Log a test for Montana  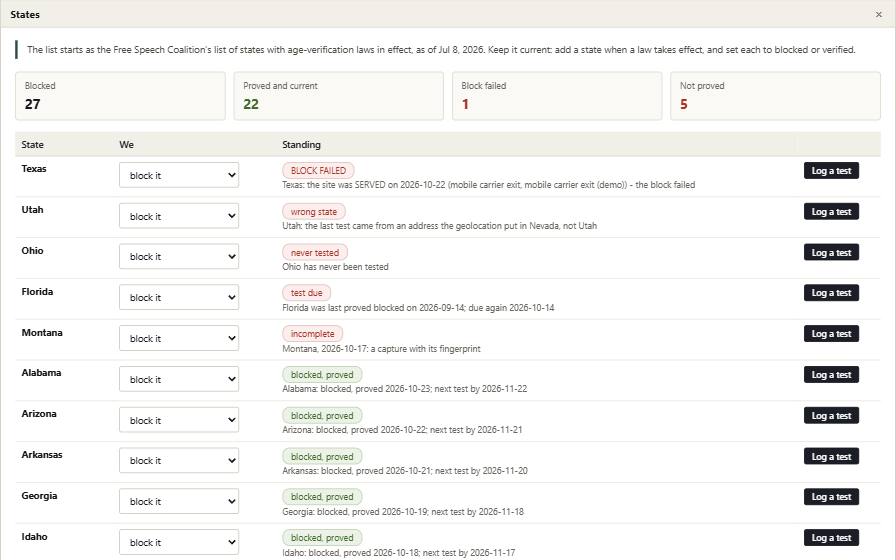[x=831, y=334]
